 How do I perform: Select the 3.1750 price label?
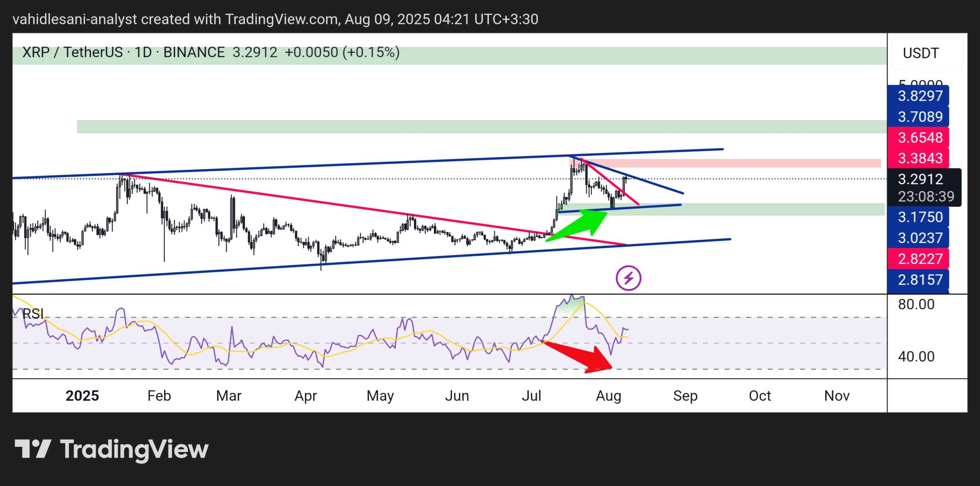coord(920,217)
